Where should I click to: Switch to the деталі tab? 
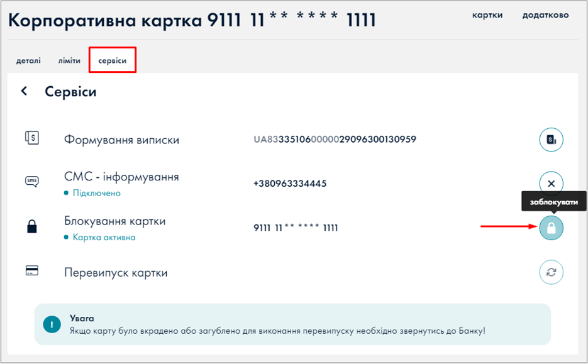pos(28,60)
